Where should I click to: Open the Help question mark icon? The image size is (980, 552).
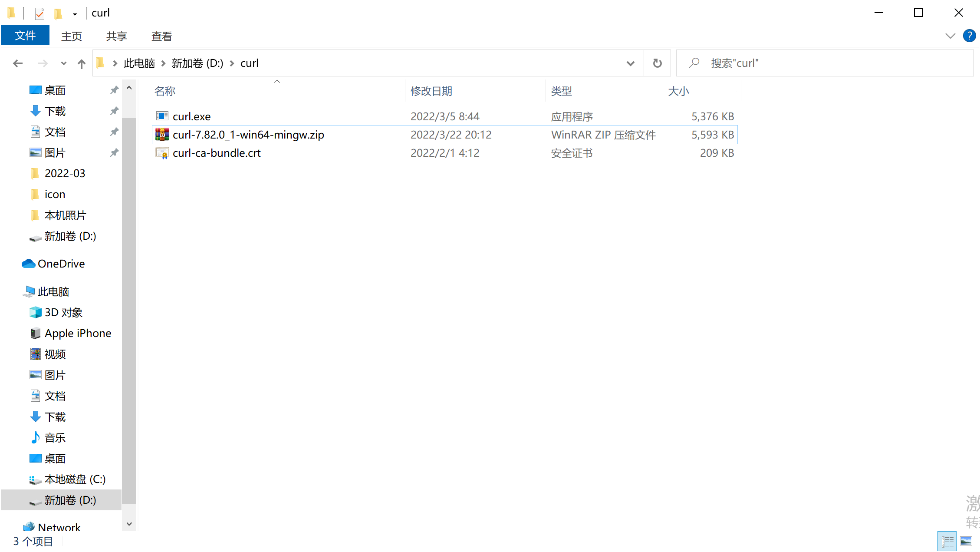click(x=969, y=36)
